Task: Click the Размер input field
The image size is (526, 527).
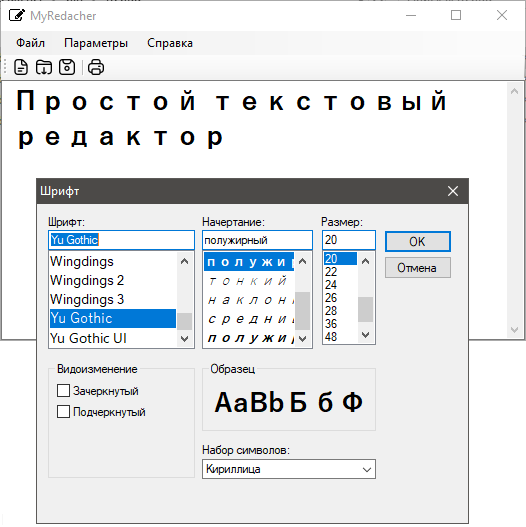Action: tap(349, 240)
